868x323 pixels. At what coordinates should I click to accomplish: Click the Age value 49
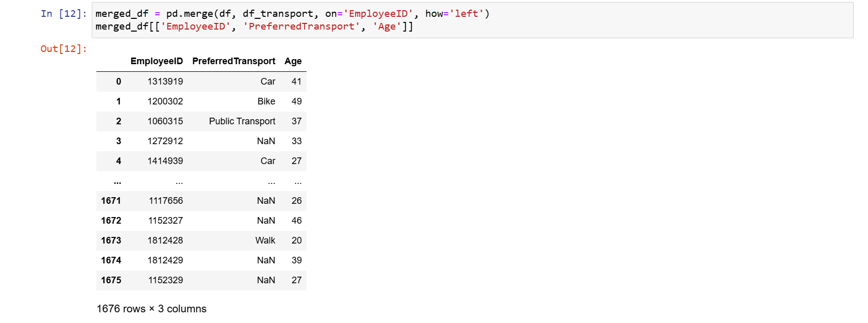tap(296, 101)
